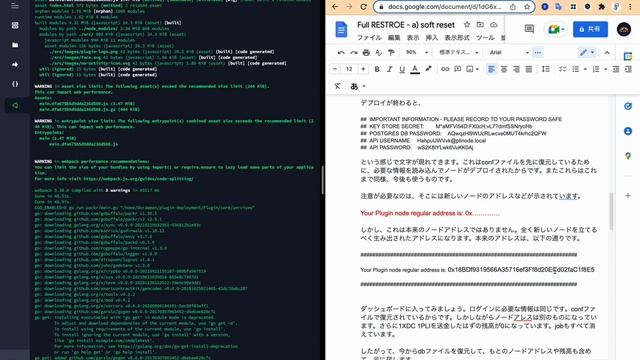Viewport: 640px width, 360px height.
Task: Expand the numbered list options arrow
Action: tap(605, 69)
